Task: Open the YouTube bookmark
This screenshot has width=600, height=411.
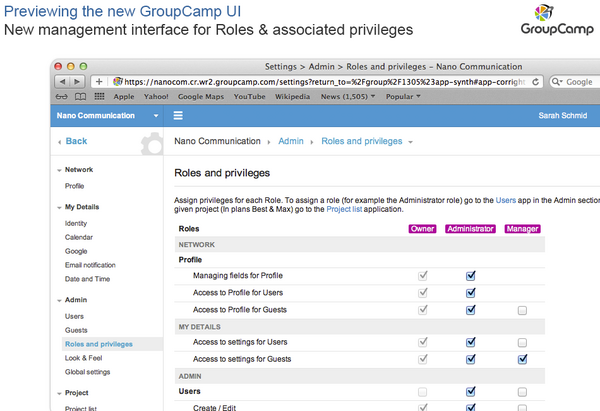Action: (249, 96)
